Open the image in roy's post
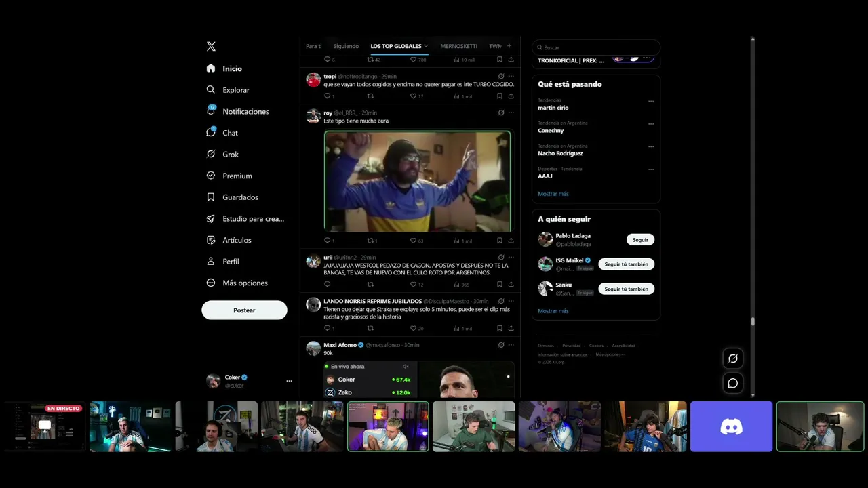Screen dimensions: 868x488 (x=417, y=181)
